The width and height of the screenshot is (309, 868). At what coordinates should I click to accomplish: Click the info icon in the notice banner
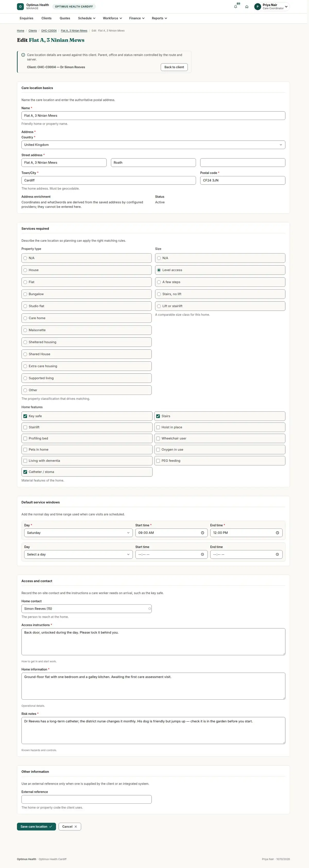[23, 55]
